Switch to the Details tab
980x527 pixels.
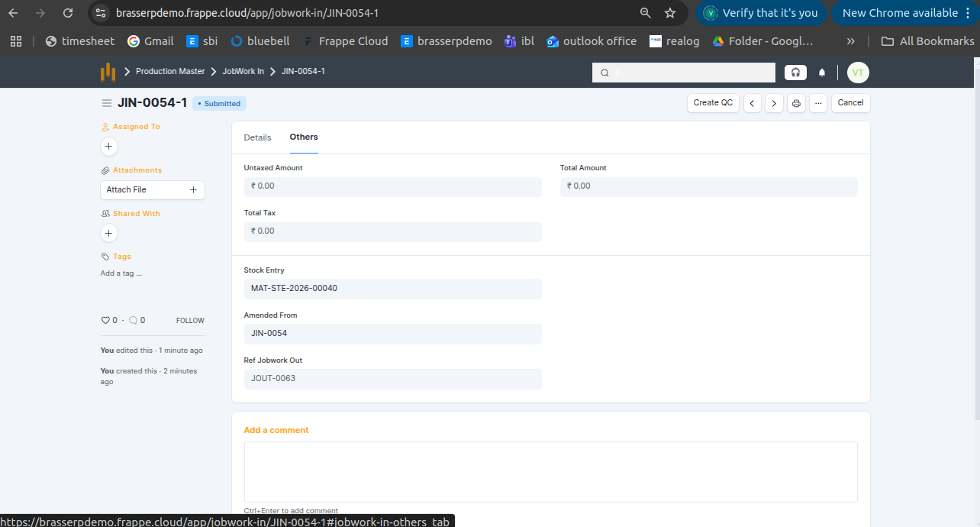[x=257, y=137]
